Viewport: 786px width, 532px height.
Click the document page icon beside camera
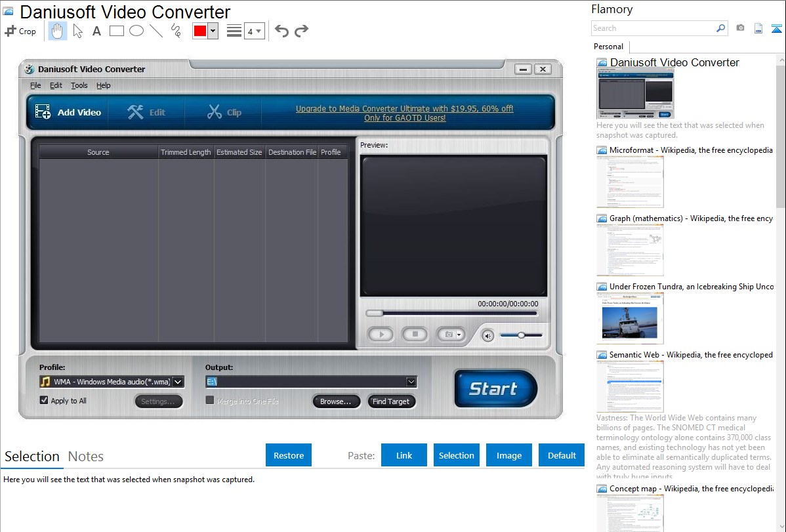click(758, 28)
